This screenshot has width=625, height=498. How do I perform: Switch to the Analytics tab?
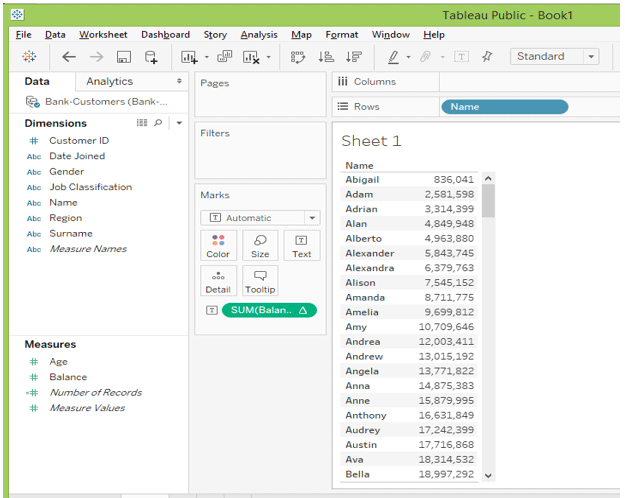tap(110, 81)
